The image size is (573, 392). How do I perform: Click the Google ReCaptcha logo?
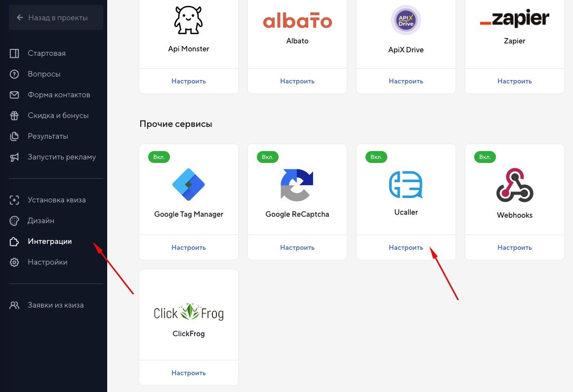point(297,185)
